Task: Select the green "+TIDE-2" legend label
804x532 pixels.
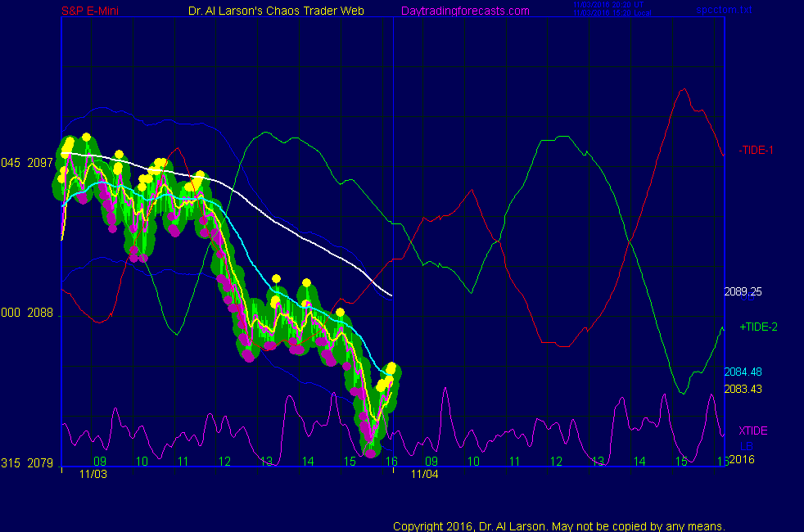Action: click(758, 327)
